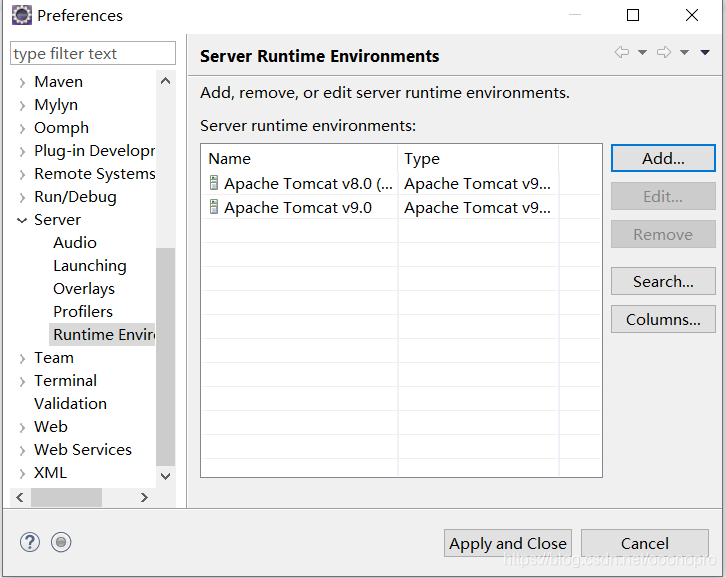
Task: Click the preference recorder (Oomph) icon
Action: click(61, 542)
